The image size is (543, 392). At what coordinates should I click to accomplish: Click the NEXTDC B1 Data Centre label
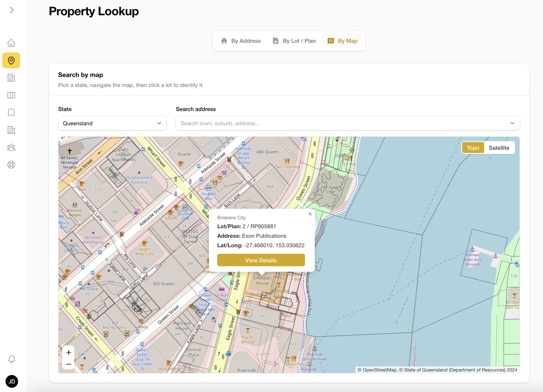(x=190, y=236)
